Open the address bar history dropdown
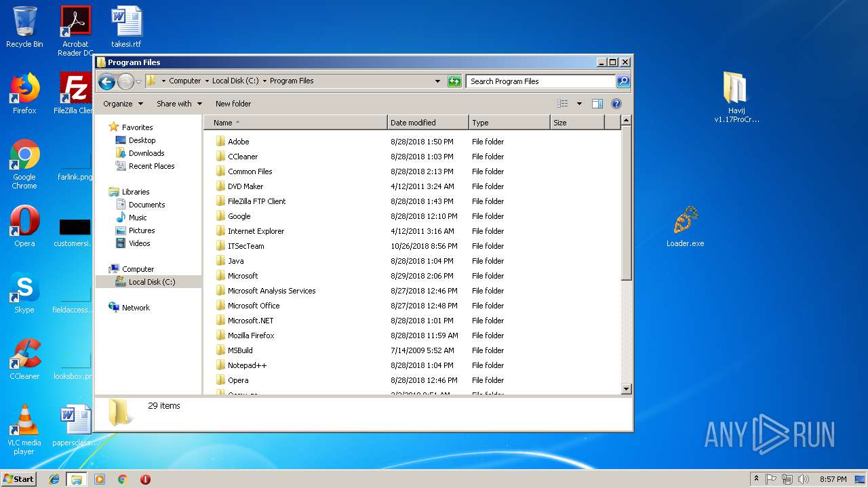The width and height of the screenshot is (868, 488). coord(437,81)
